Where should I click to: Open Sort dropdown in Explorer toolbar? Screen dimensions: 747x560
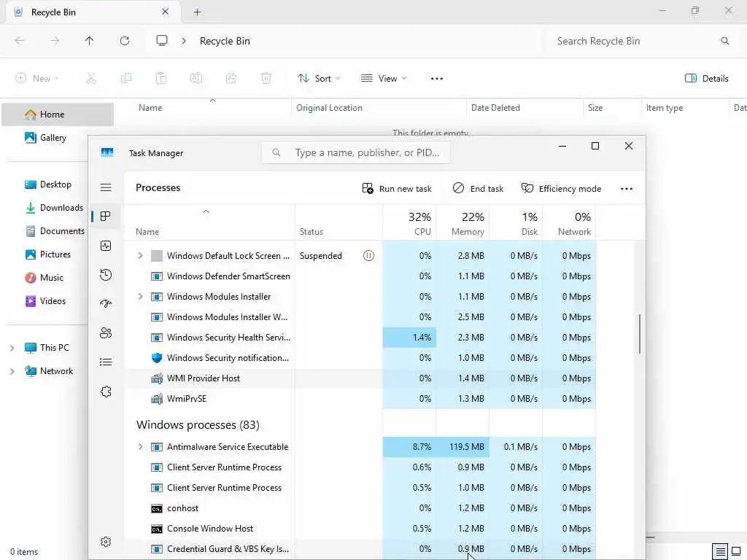tap(319, 79)
